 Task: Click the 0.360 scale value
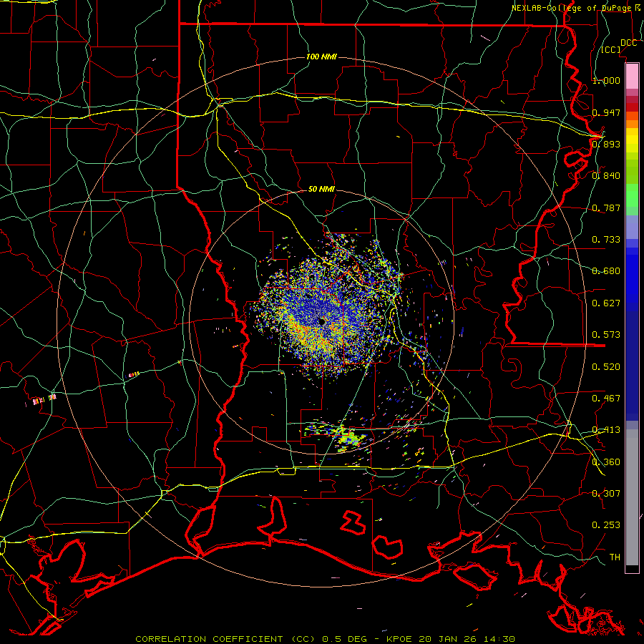(606, 462)
